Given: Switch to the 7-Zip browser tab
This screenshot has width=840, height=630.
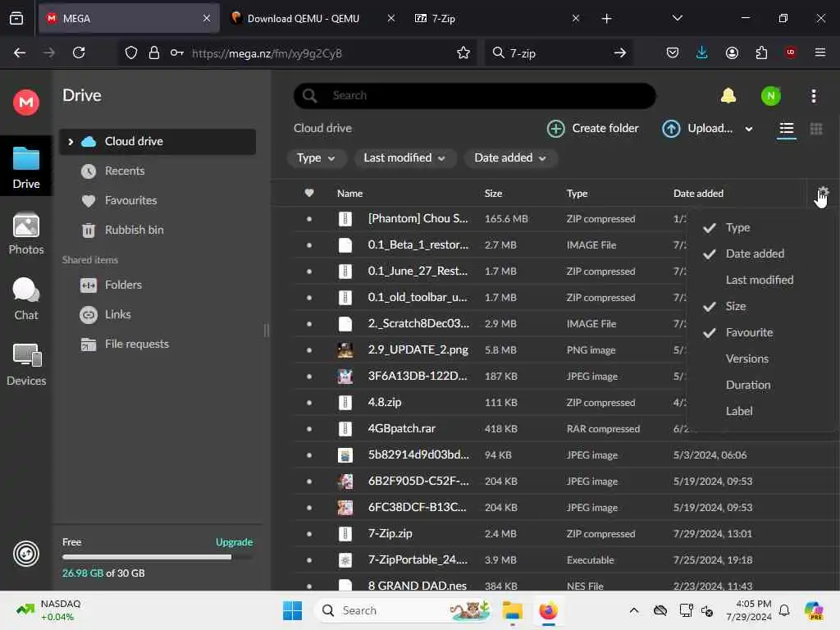Looking at the screenshot, I should [x=496, y=18].
